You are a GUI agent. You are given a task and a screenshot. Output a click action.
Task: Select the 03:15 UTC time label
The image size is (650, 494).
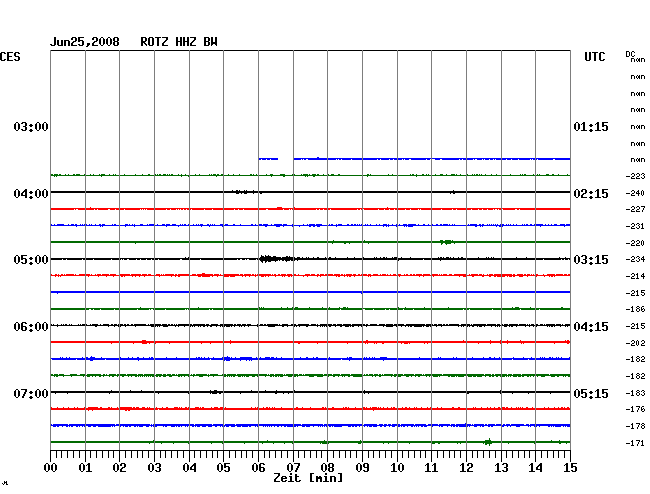point(591,260)
